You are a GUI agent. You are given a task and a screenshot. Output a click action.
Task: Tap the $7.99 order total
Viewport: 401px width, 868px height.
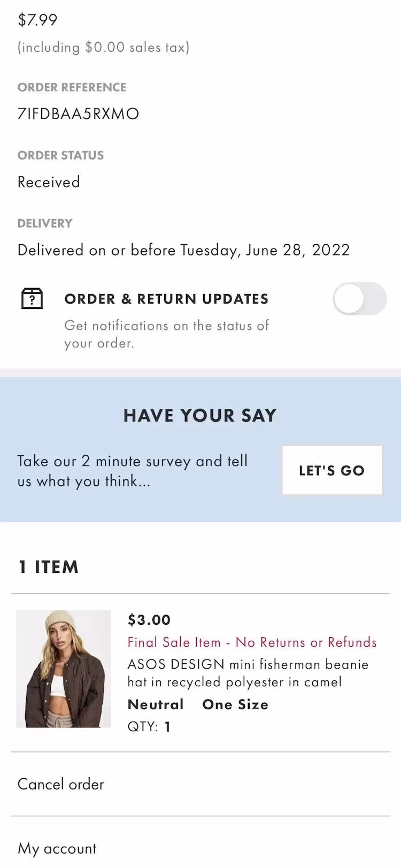pyautogui.click(x=37, y=20)
